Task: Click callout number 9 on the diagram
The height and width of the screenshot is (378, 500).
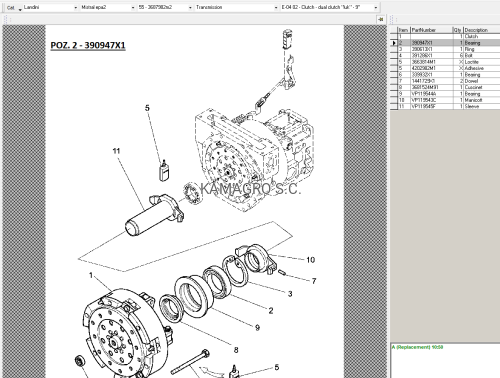Action: 257,328
